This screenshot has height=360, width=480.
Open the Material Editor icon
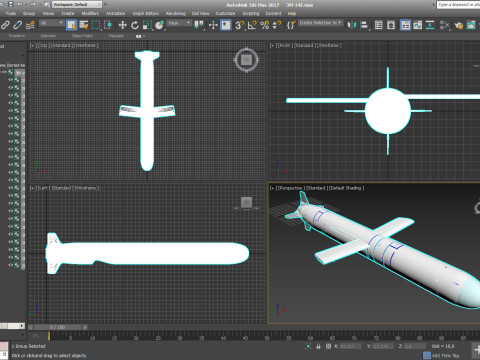[x=444, y=25]
